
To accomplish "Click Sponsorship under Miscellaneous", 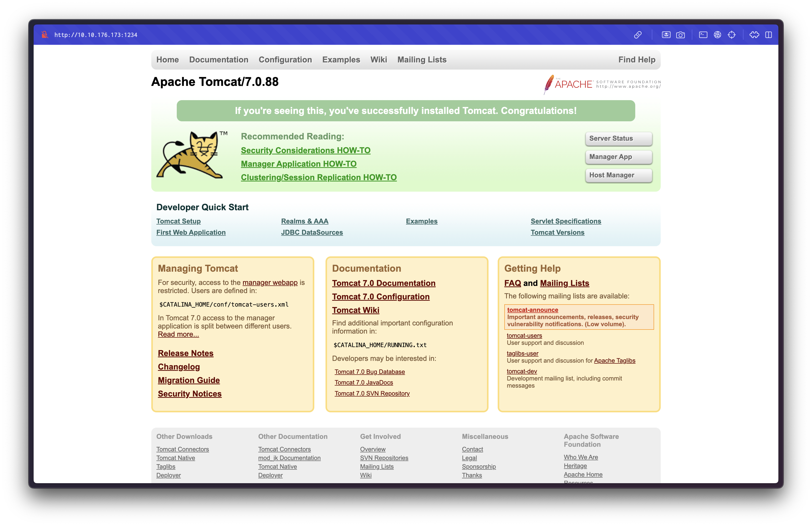I will (479, 467).
